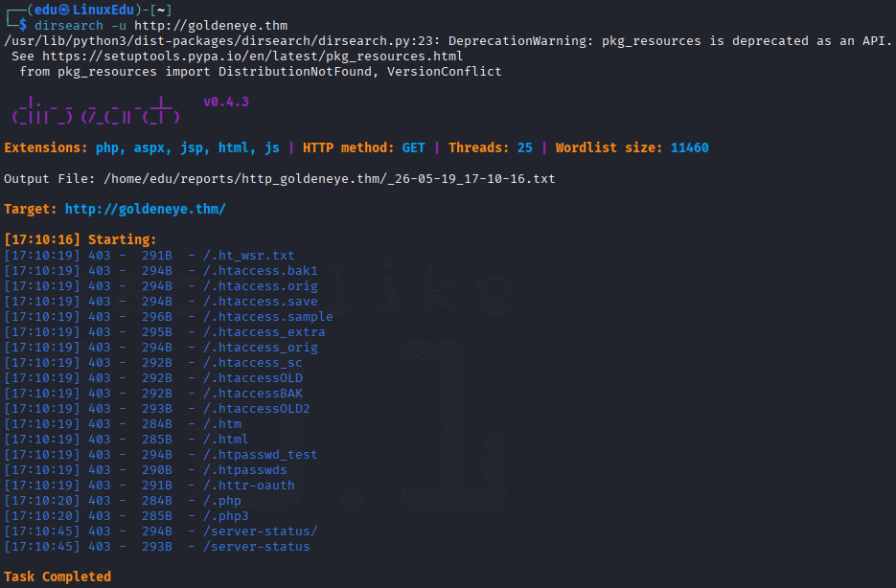The image size is (896, 588).
Task: Select the final /server-status entry
Action: click(256, 547)
